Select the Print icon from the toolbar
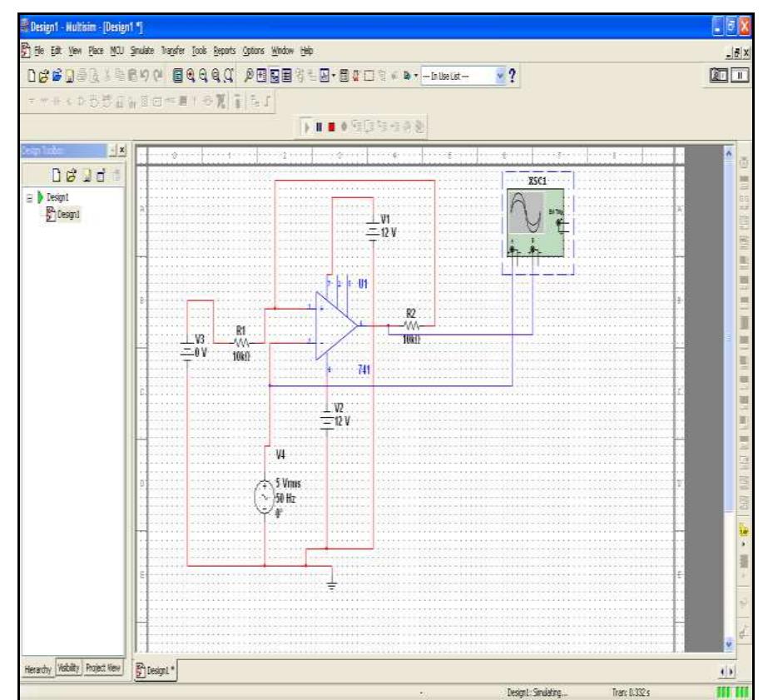This screenshot has width=763, height=700. click(x=82, y=74)
